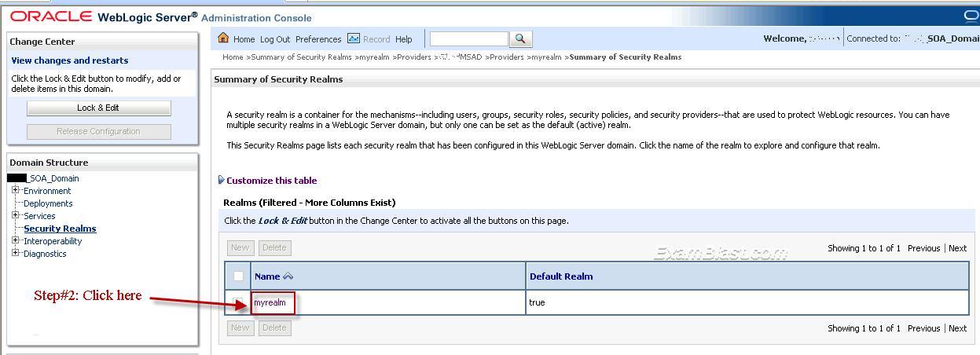Image resolution: width=980 pixels, height=355 pixels.
Task: Select Services tree label
Action: [39, 216]
